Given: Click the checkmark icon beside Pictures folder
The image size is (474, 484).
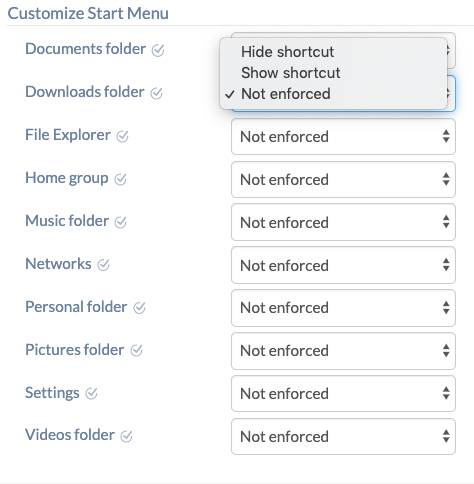Looking at the screenshot, I should pos(136,350).
